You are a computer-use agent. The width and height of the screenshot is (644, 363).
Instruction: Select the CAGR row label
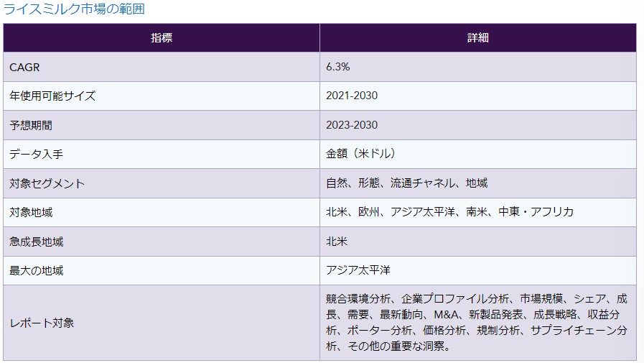(24, 67)
